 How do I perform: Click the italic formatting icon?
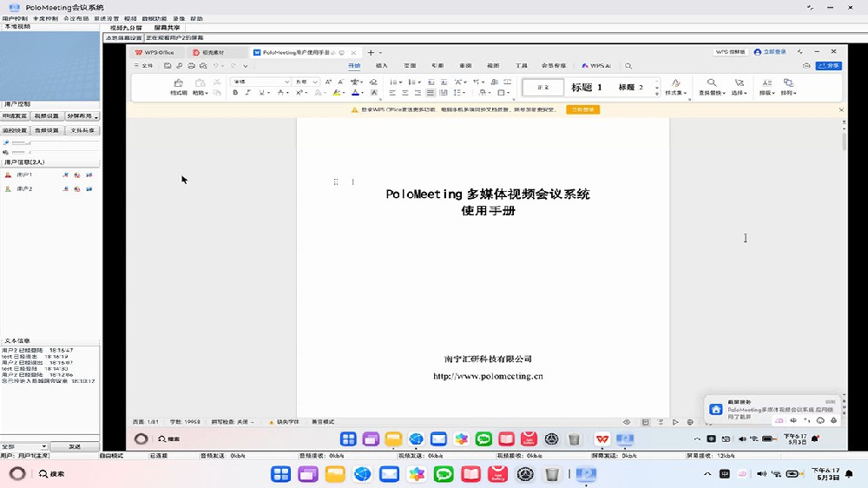pyautogui.click(x=247, y=93)
